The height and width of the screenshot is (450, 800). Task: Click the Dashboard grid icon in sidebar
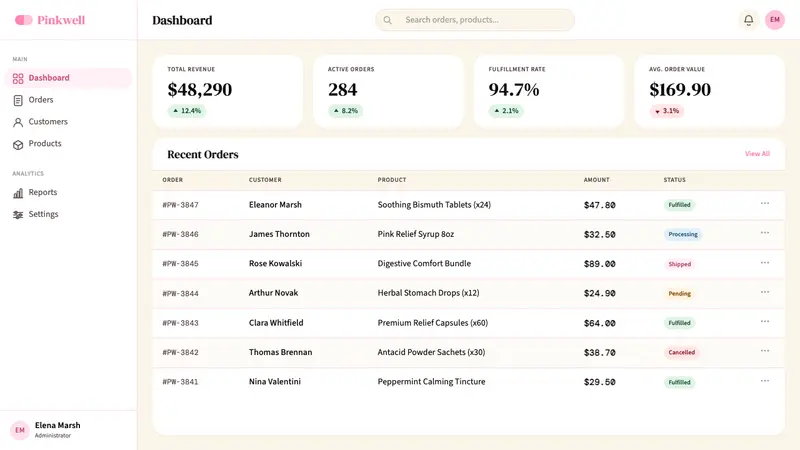point(18,79)
